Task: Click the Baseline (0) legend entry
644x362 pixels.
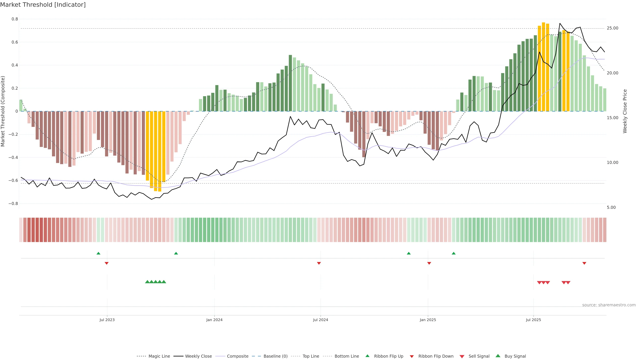Action: tap(275, 356)
